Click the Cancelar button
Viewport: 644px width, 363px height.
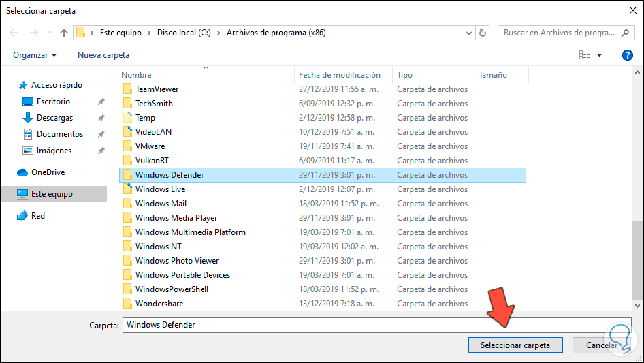[602, 345]
